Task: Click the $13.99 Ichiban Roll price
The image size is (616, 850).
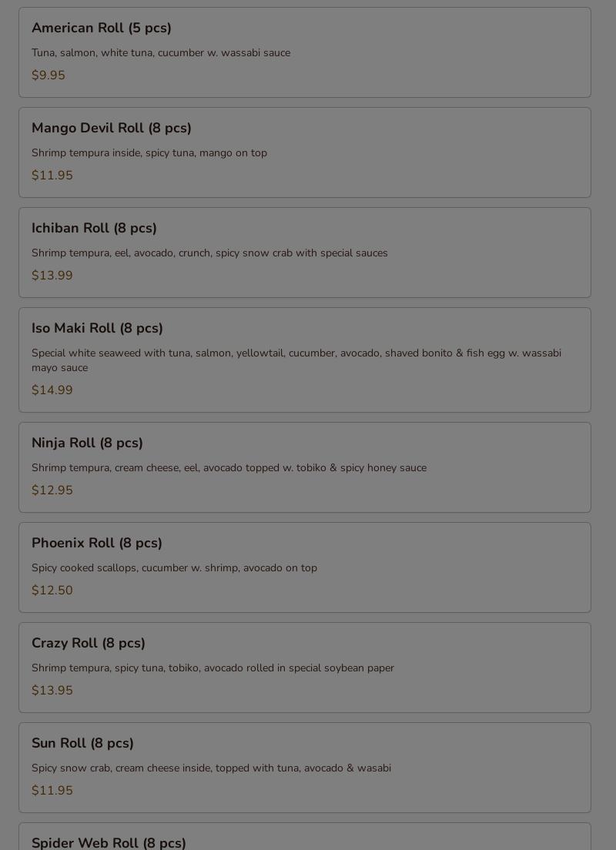Action: [x=52, y=276]
